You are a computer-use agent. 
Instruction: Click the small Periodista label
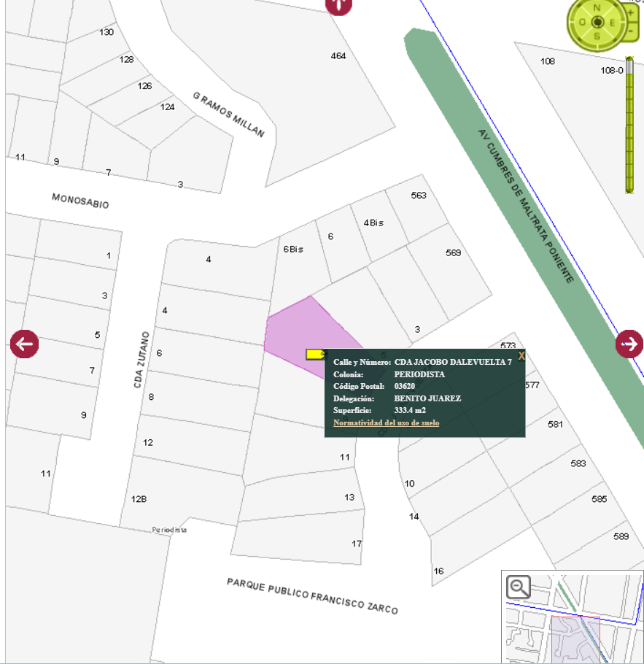pos(169,530)
